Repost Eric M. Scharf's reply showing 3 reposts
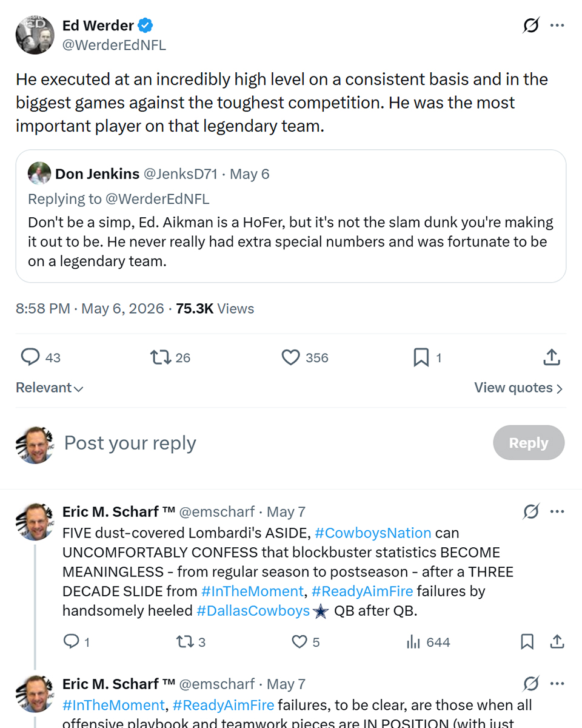The width and height of the screenshot is (582, 728). coord(190,642)
